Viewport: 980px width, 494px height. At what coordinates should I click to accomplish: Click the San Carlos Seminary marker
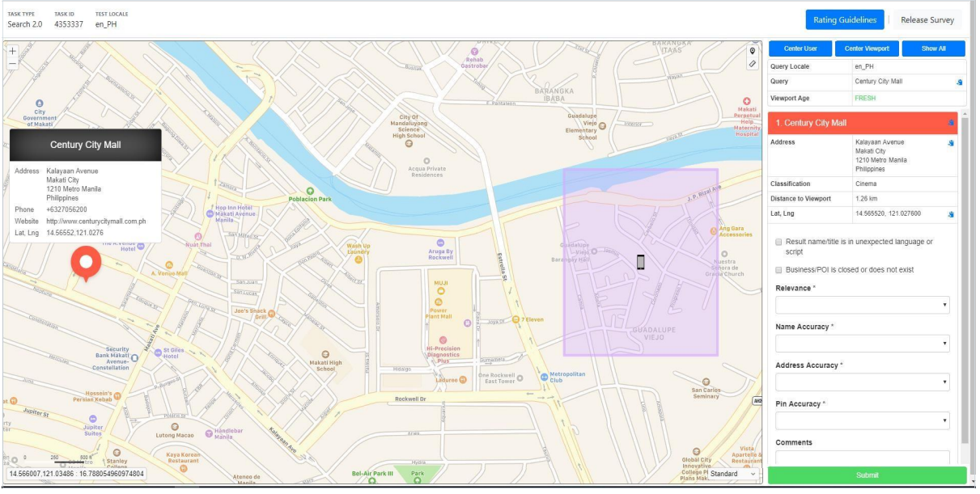click(x=706, y=382)
